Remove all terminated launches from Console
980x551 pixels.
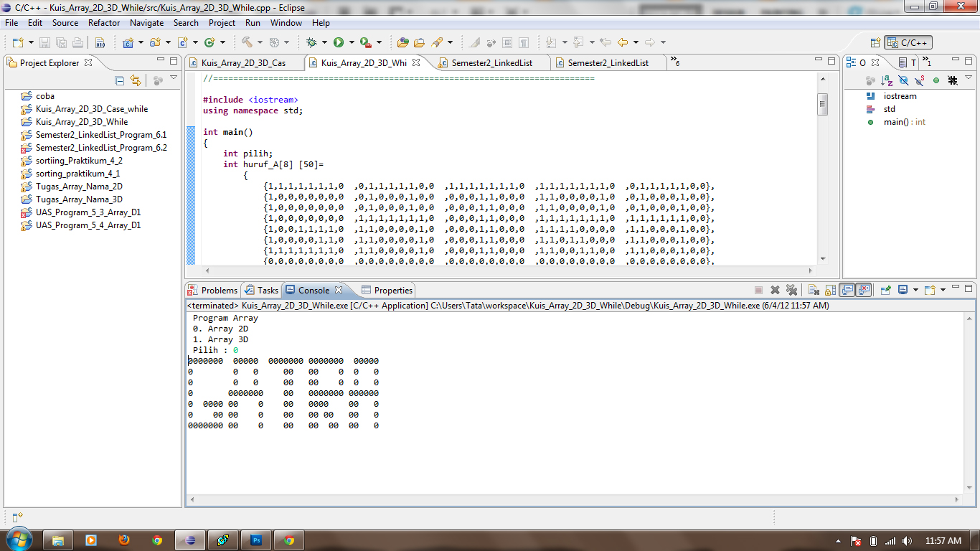click(792, 290)
